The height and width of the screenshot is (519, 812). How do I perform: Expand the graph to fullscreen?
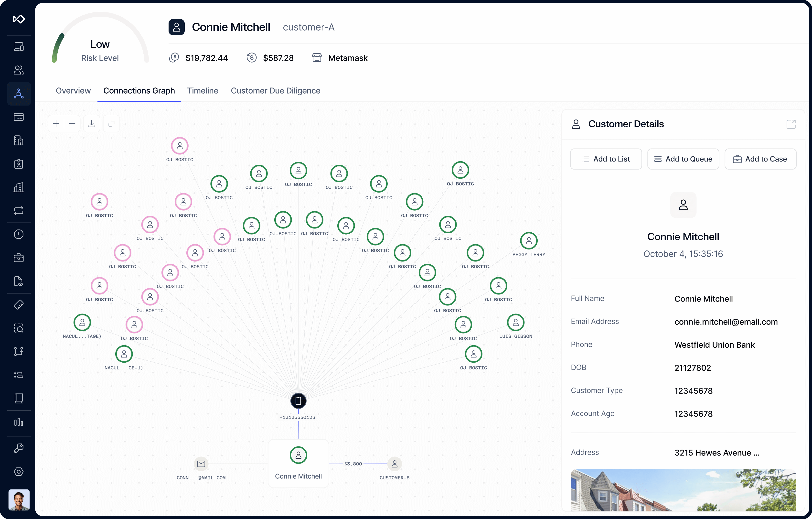pos(111,124)
